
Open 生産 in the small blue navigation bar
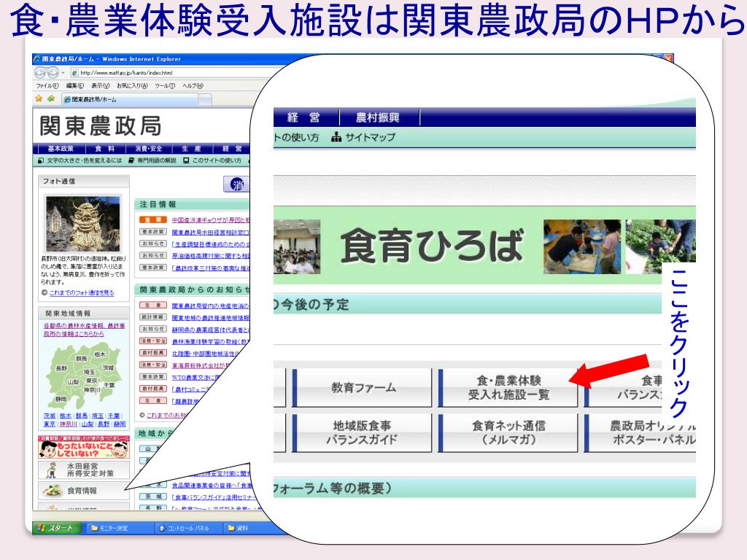192,149
